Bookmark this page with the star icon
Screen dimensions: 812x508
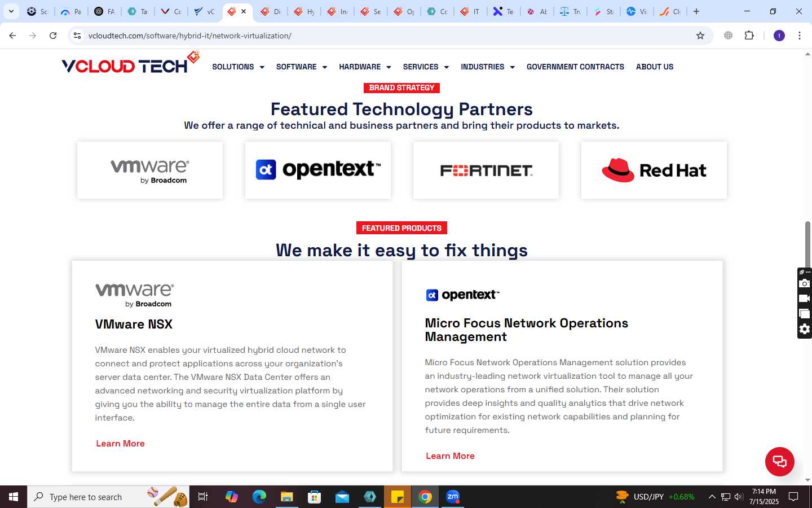(x=700, y=36)
